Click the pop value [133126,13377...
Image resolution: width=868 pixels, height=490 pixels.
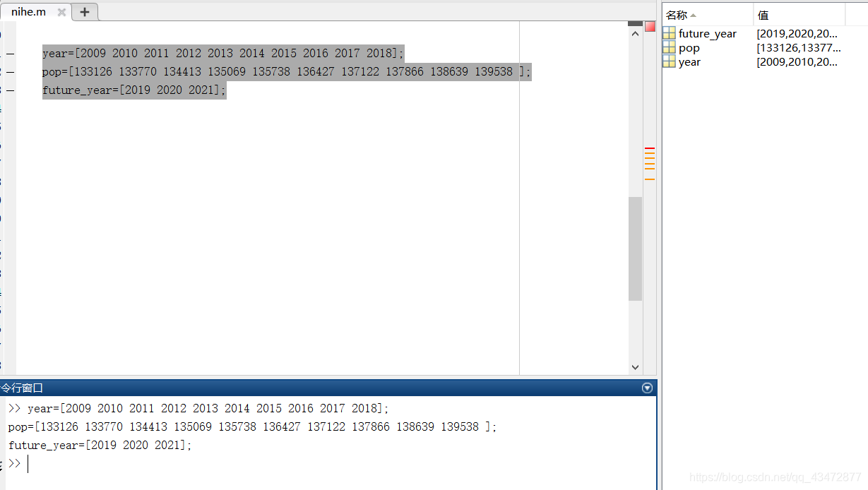(799, 48)
